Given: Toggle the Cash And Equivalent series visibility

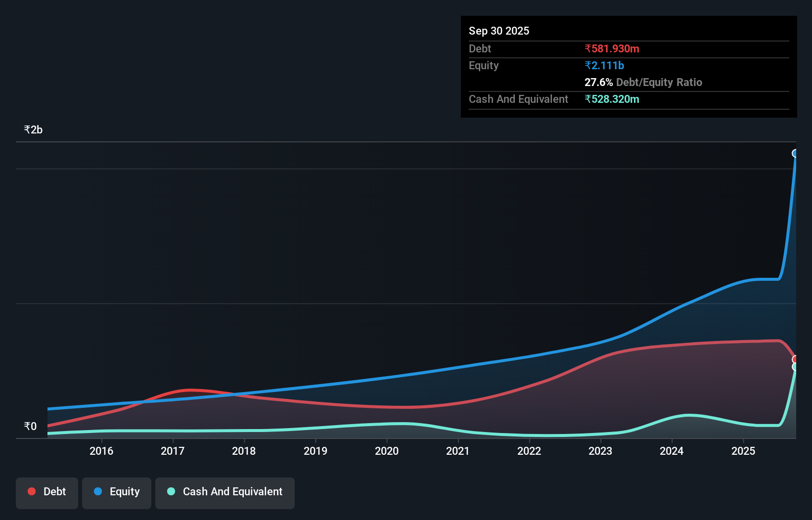Looking at the screenshot, I should point(225,492).
